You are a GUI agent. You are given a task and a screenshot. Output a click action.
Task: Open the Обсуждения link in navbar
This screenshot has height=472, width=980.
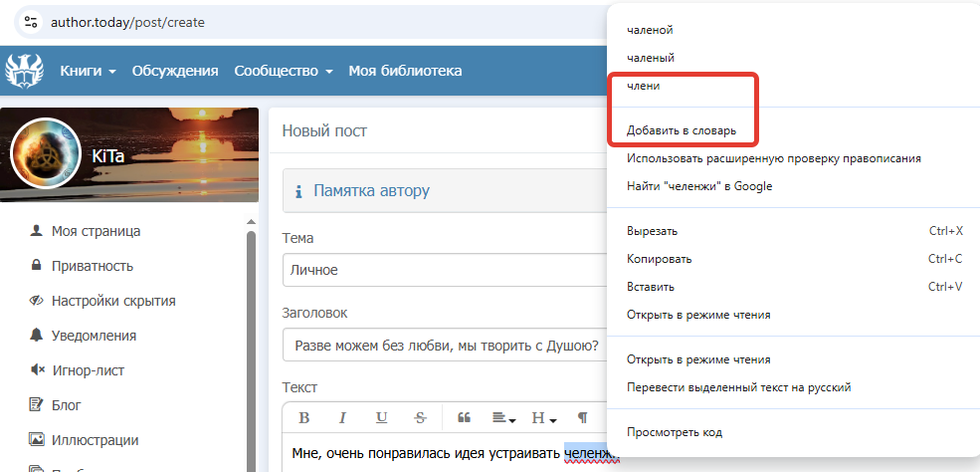tap(175, 71)
